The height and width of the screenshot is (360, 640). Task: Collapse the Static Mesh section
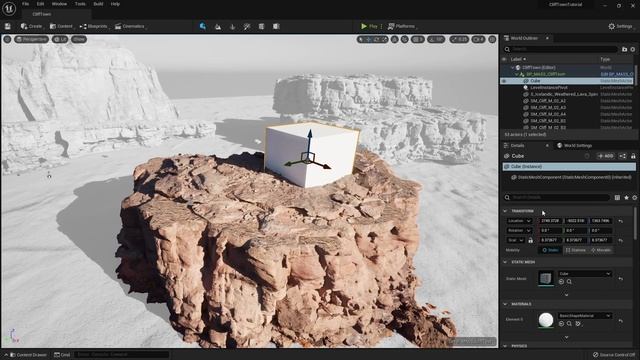(505, 262)
